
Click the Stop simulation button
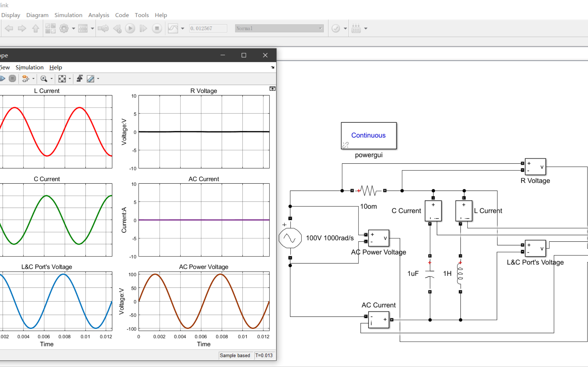pyautogui.click(x=157, y=29)
